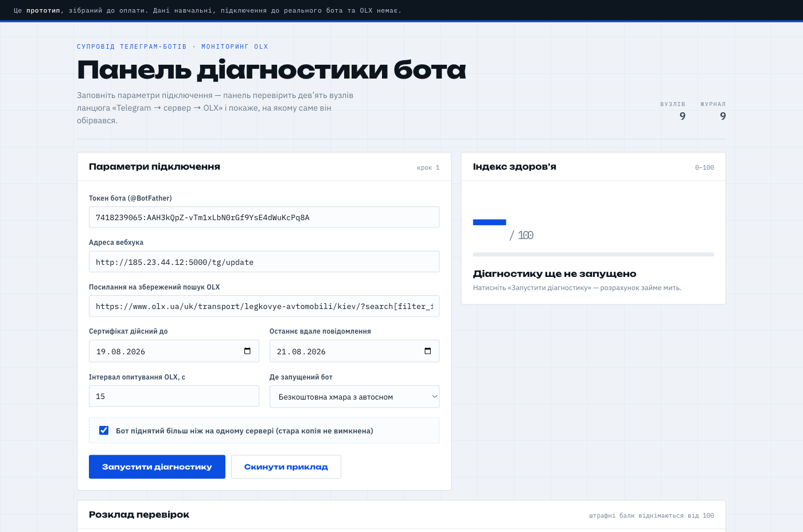Viewport: 803px width, 532px height.
Task: Focus the webhook address input field
Action: click(264, 262)
